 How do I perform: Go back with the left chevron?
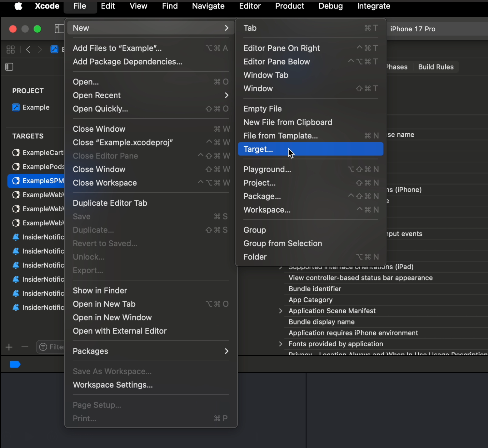[28, 50]
